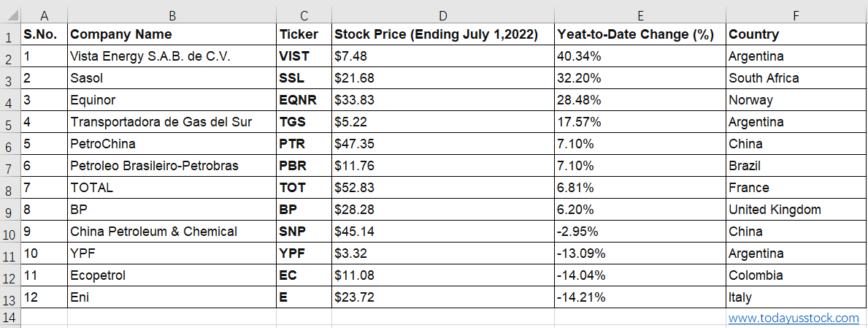This screenshot has height=328, width=868.
Task: Select the Stock Price header cell
Action: 443,34
